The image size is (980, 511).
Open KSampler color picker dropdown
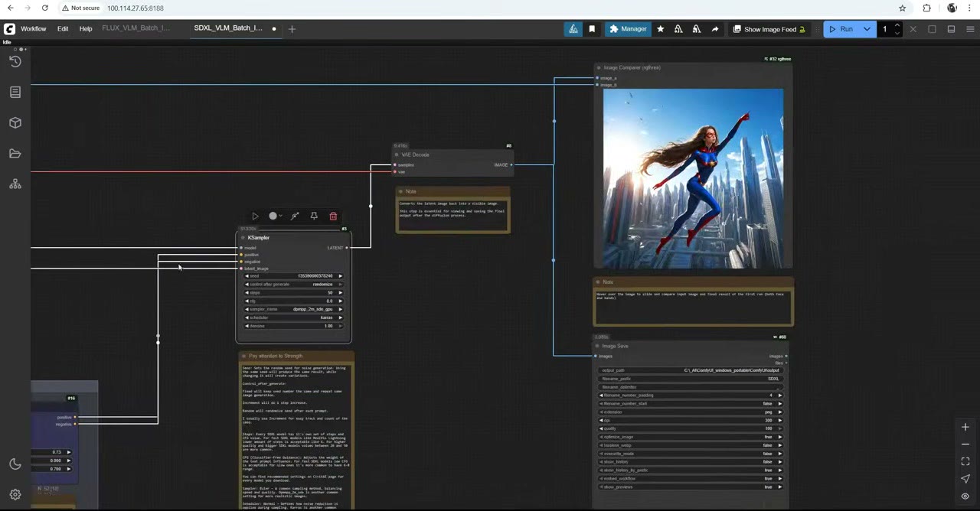pyautogui.click(x=275, y=216)
